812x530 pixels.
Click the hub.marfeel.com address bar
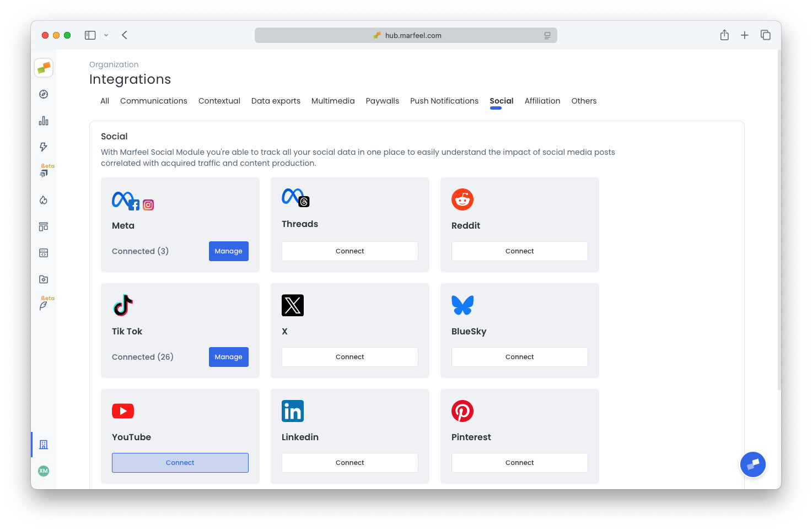tap(406, 35)
